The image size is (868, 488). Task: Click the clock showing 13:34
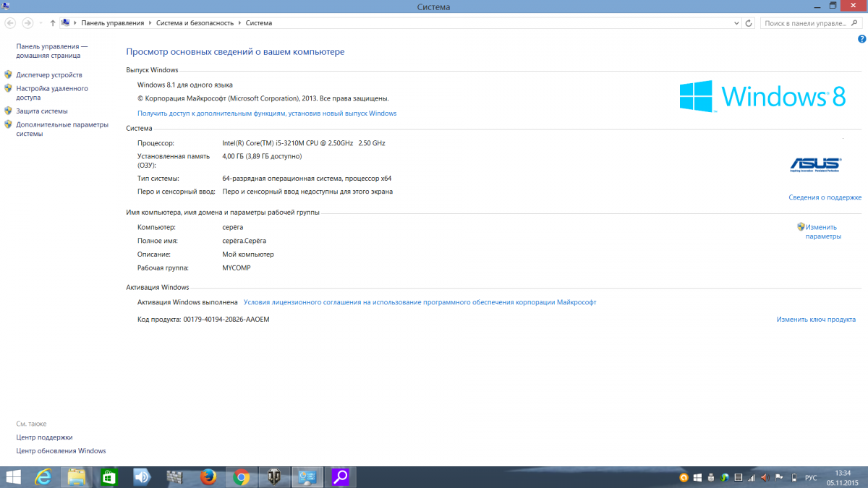pyautogui.click(x=843, y=473)
